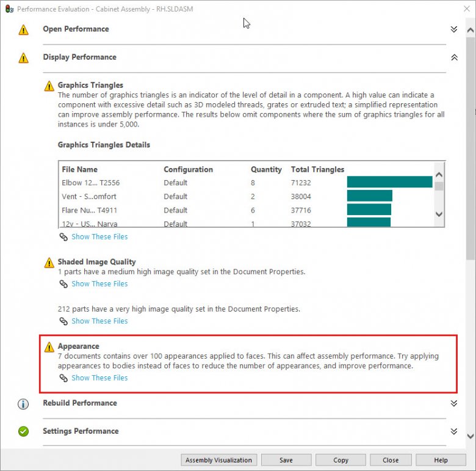Click the Rebuild Performance info icon

pos(23,404)
